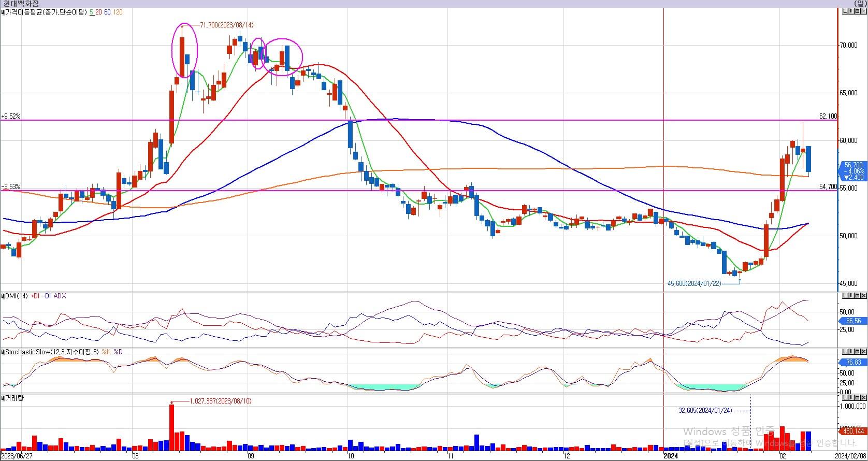Click the 71,700(2023/08/14) high price label

click(226, 25)
